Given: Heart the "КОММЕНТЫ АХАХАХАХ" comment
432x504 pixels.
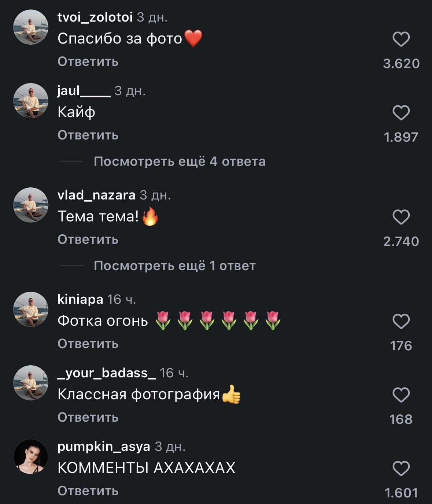Looking at the screenshot, I should click(401, 468).
